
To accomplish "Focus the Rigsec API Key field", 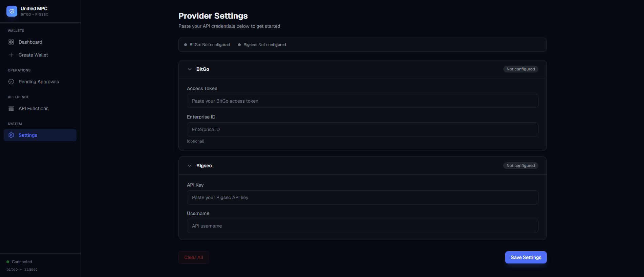I will pos(362,197).
